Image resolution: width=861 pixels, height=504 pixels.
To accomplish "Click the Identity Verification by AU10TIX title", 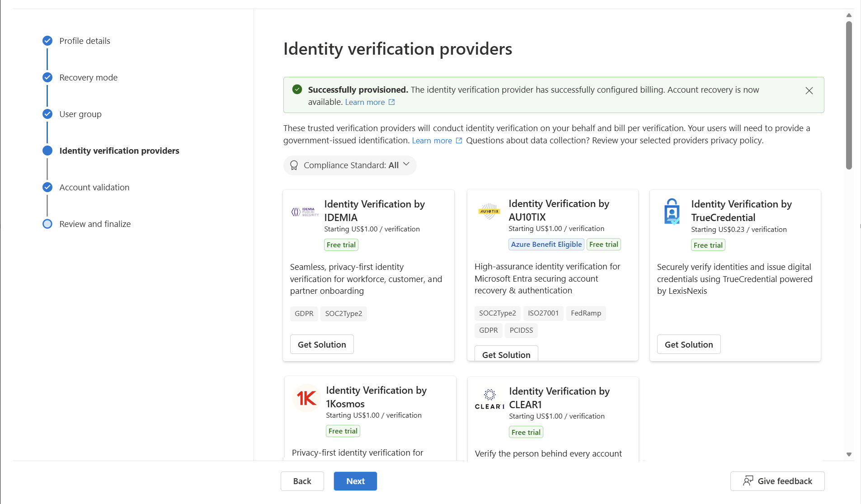I will tap(559, 210).
